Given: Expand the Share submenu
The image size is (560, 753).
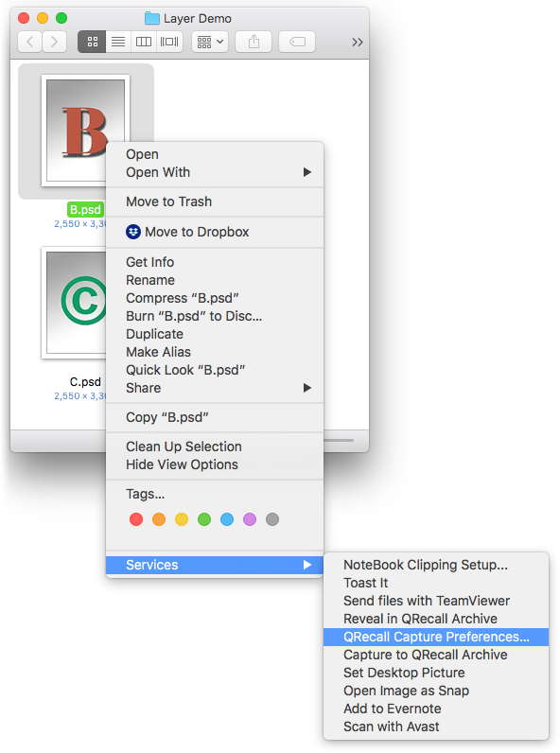Looking at the screenshot, I should click(214, 388).
